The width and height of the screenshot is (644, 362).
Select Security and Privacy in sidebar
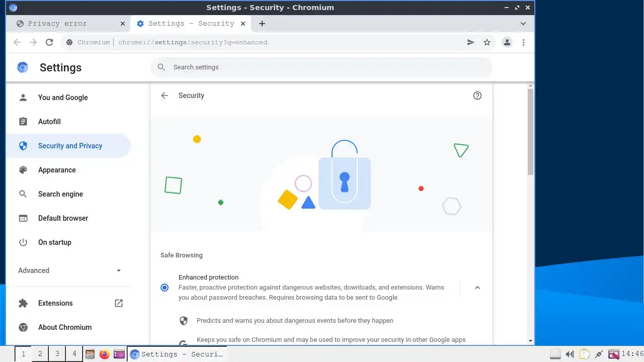pyautogui.click(x=68, y=146)
